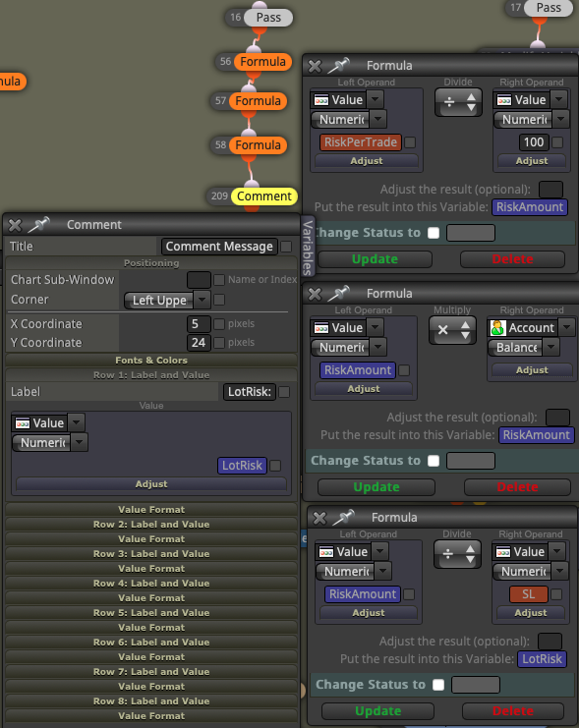579x728 pixels.
Task: Click LotRisk result variable field
Action: pos(542,659)
